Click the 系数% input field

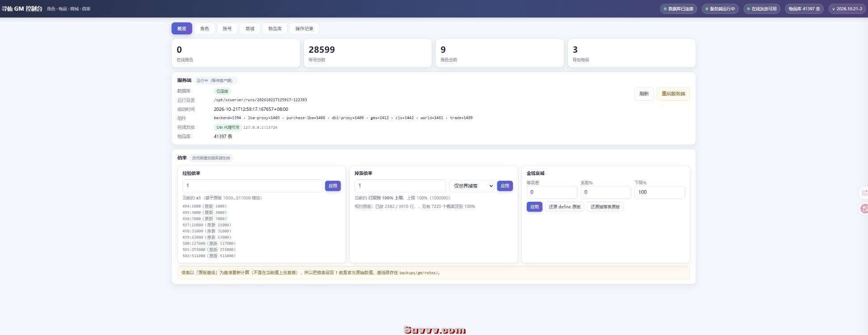[x=605, y=192]
